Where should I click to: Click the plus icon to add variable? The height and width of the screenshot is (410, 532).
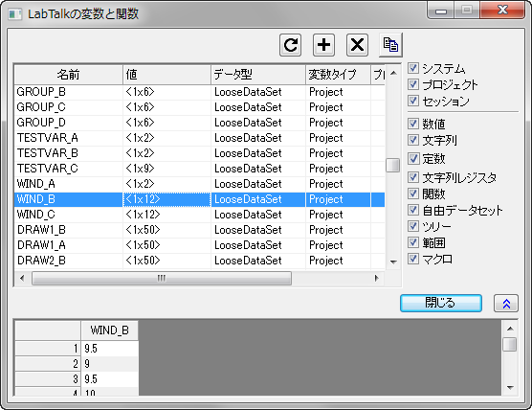[x=323, y=45]
